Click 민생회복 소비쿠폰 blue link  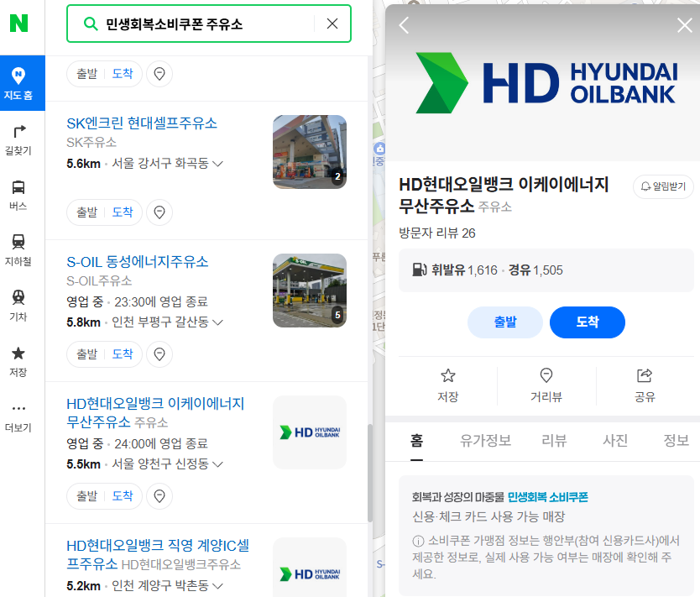click(x=548, y=497)
